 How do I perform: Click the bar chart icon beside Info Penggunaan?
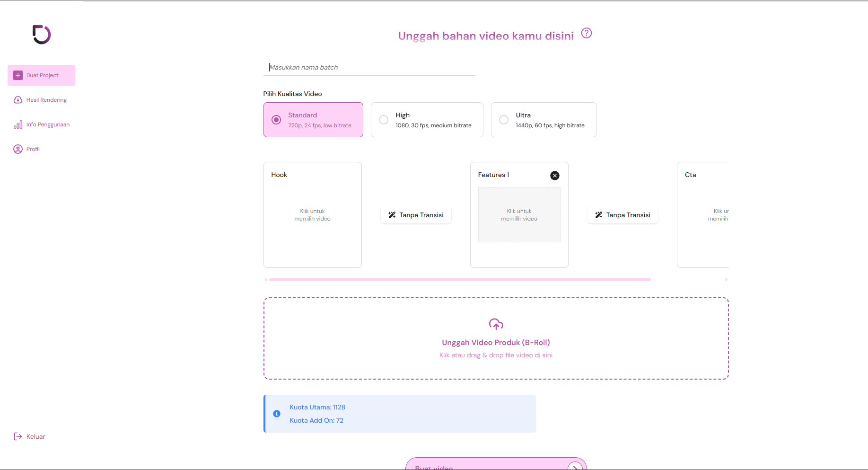pyautogui.click(x=18, y=124)
